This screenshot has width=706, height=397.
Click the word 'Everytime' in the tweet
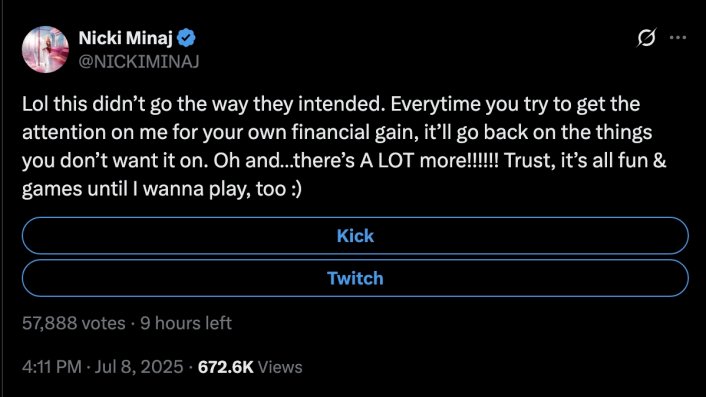(436, 104)
